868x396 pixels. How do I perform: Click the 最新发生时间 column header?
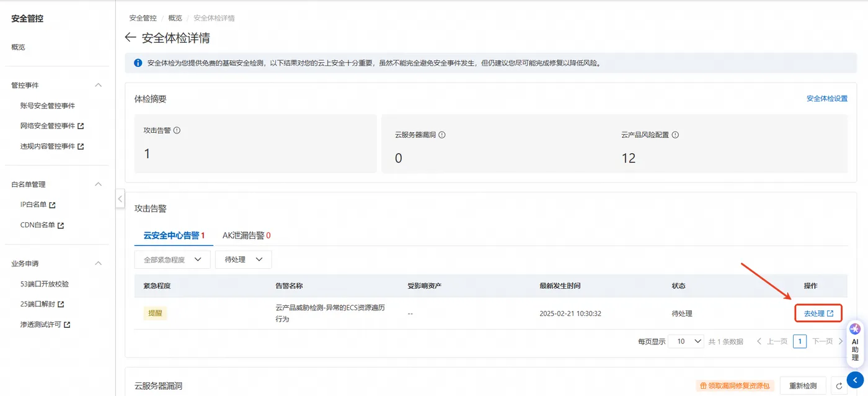560,286
